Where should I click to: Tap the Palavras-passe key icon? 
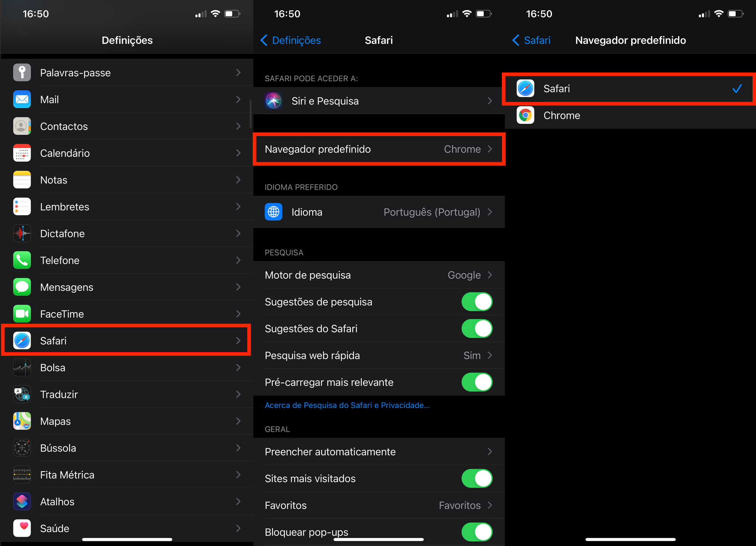coord(22,73)
